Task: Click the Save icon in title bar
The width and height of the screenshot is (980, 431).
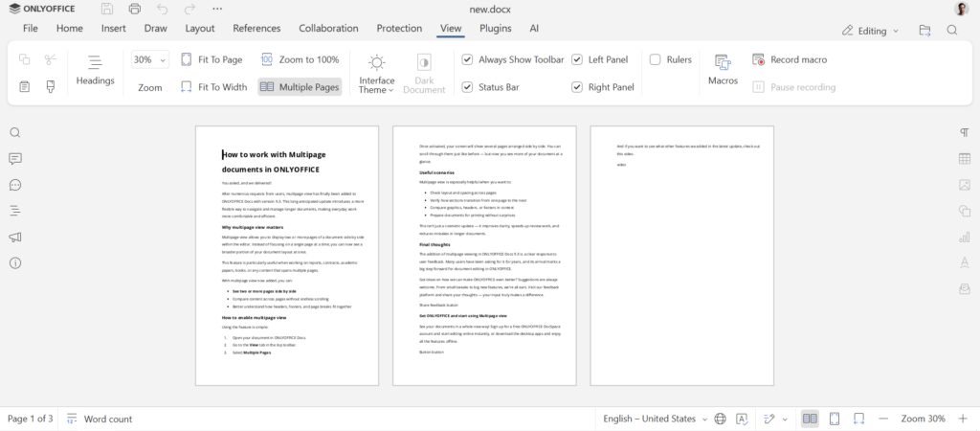Action: tap(107, 9)
